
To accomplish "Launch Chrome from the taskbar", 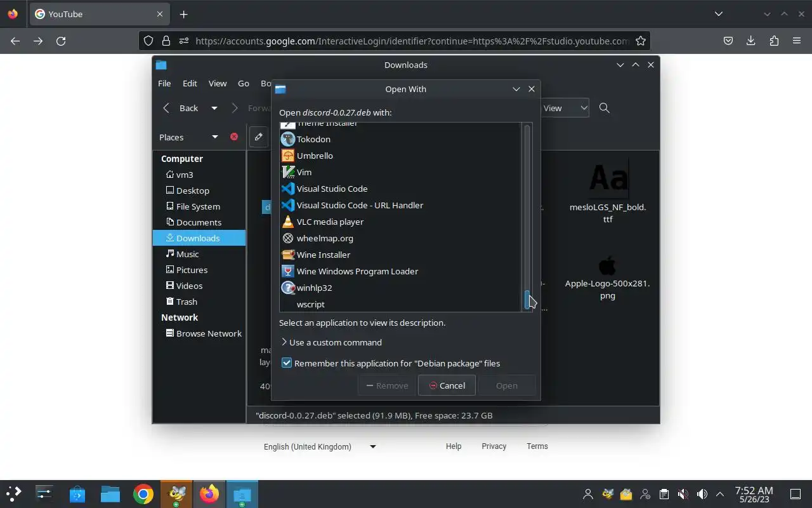I will 143,494.
